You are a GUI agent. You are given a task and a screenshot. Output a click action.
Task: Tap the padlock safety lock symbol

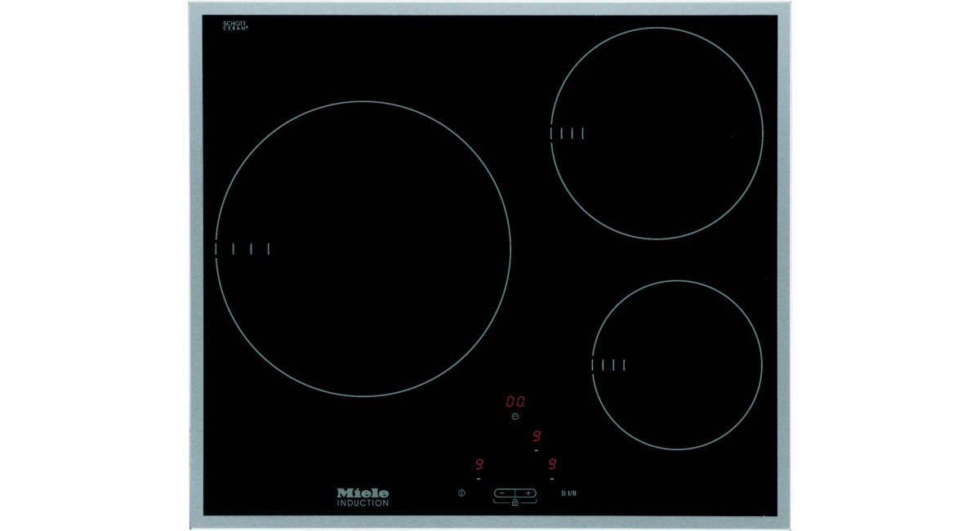pyautogui.click(x=515, y=502)
